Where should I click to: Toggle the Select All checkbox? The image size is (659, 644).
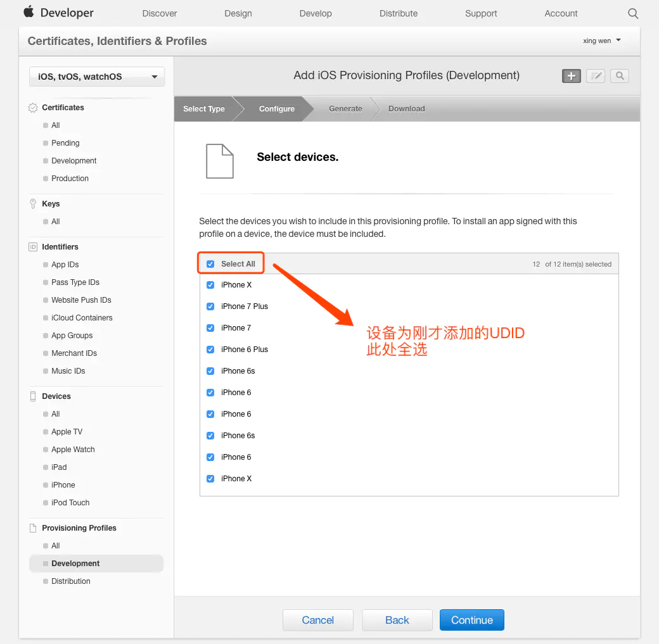point(210,264)
